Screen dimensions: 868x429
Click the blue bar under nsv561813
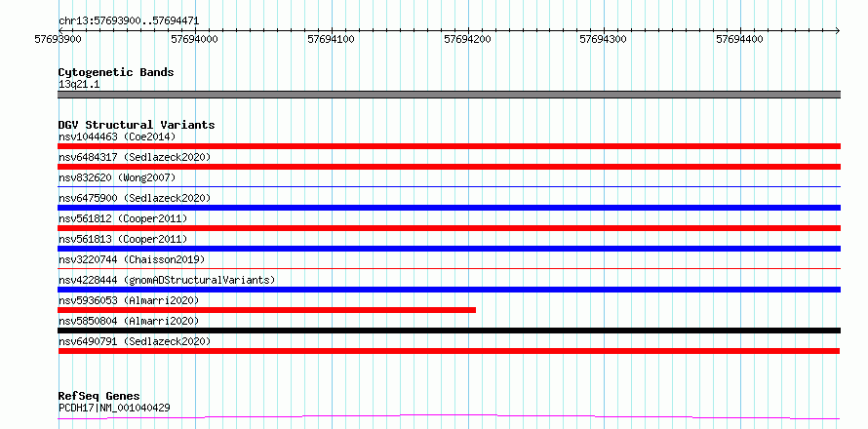449,249
